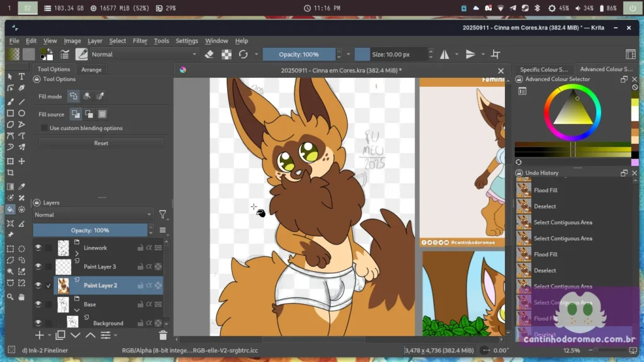The height and width of the screenshot is (362, 644).
Task: Choose the Rectangular Selection tool
Action: coord(10,249)
